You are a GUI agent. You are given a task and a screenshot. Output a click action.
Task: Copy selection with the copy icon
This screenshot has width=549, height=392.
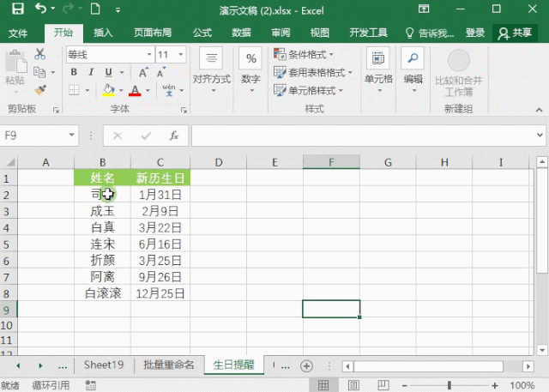39,72
